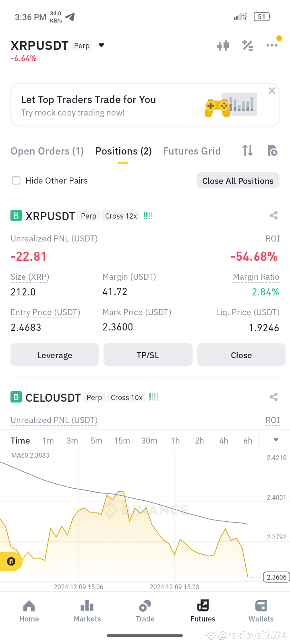Adjust Leverage for XRPUSDT position
The height and width of the screenshot is (644, 290).
click(55, 355)
